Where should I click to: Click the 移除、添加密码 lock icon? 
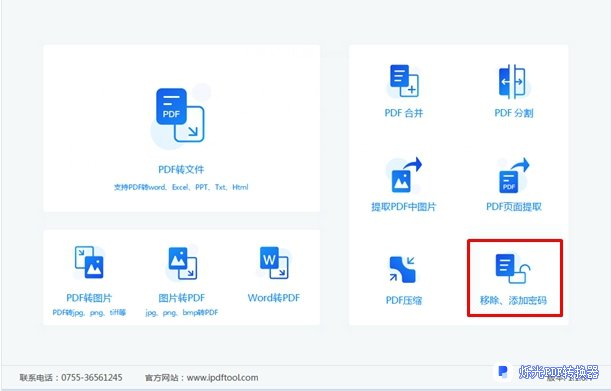[x=513, y=268]
